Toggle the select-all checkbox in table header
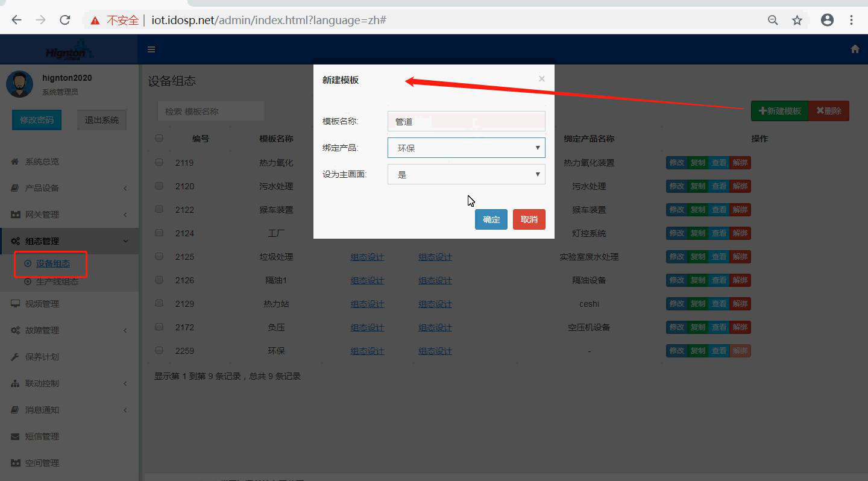This screenshot has height=481, width=868. [159, 138]
